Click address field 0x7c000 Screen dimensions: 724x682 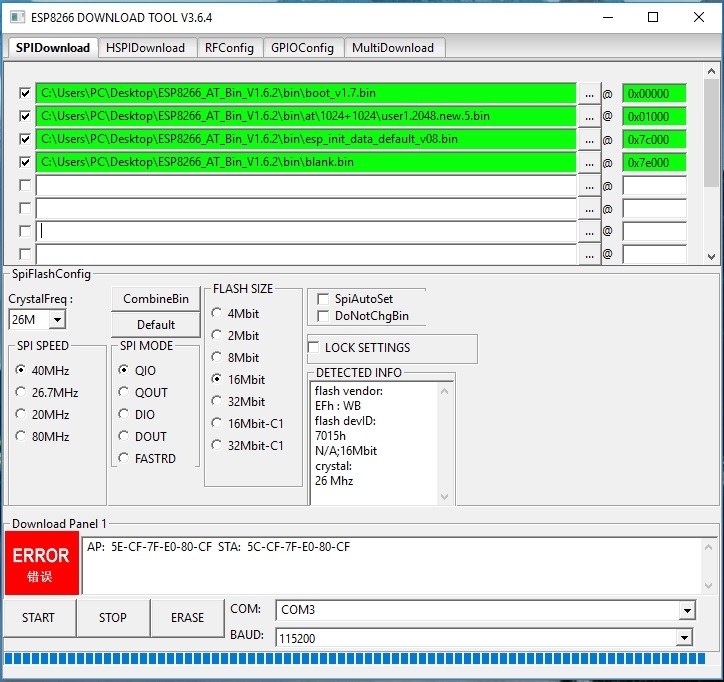(654, 140)
